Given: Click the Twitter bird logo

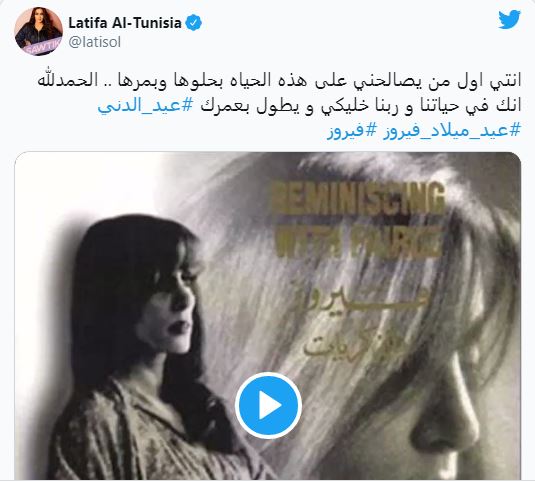Looking at the screenshot, I should point(509,20).
